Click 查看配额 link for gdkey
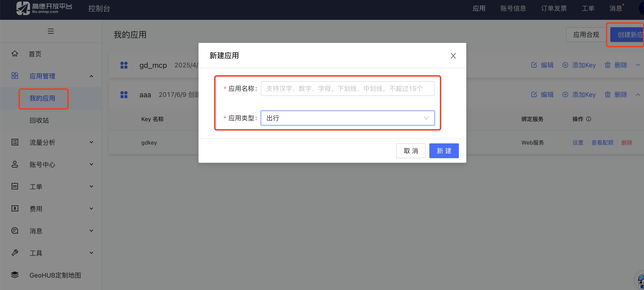Viewport: 644px width, 290px height. [602, 142]
